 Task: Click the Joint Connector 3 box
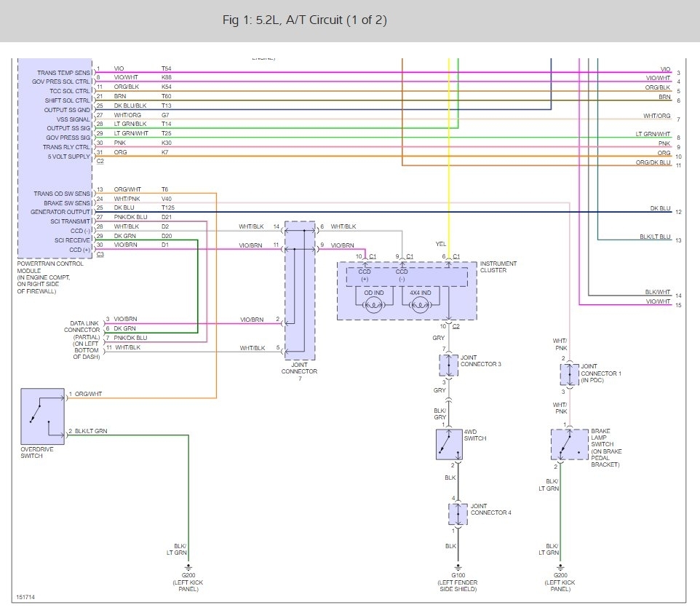449,365
